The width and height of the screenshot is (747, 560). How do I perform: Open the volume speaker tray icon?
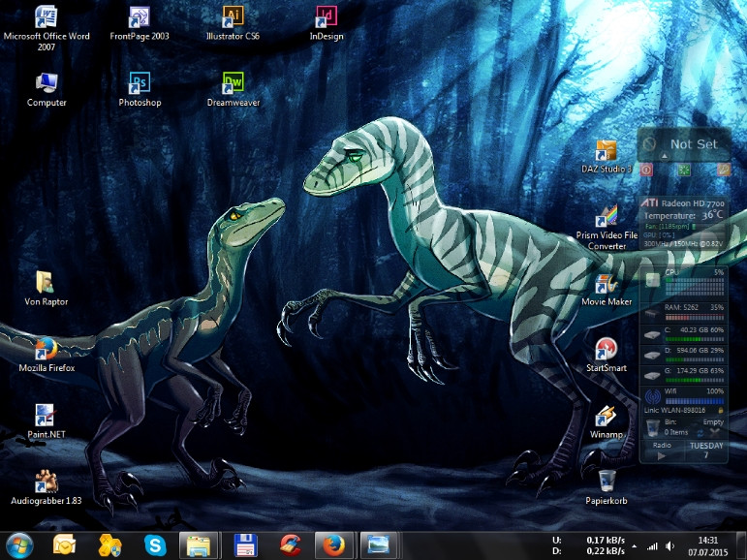pyautogui.click(x=670, y=546)
